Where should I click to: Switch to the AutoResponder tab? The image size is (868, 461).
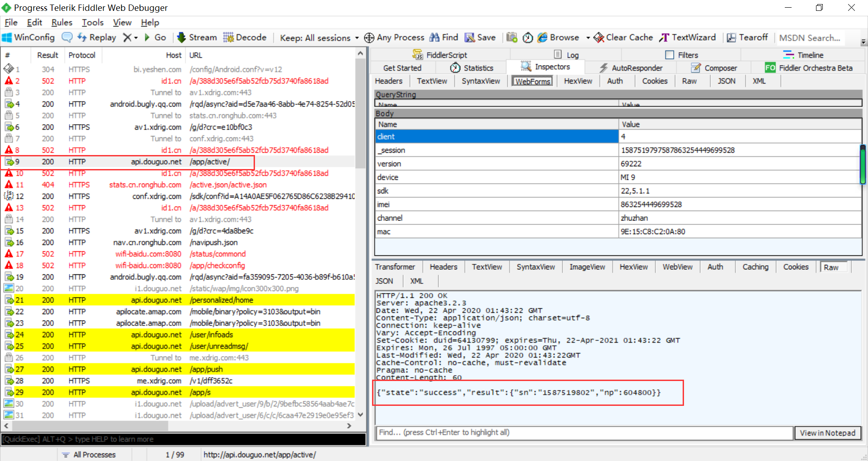[x=631, y=68]
